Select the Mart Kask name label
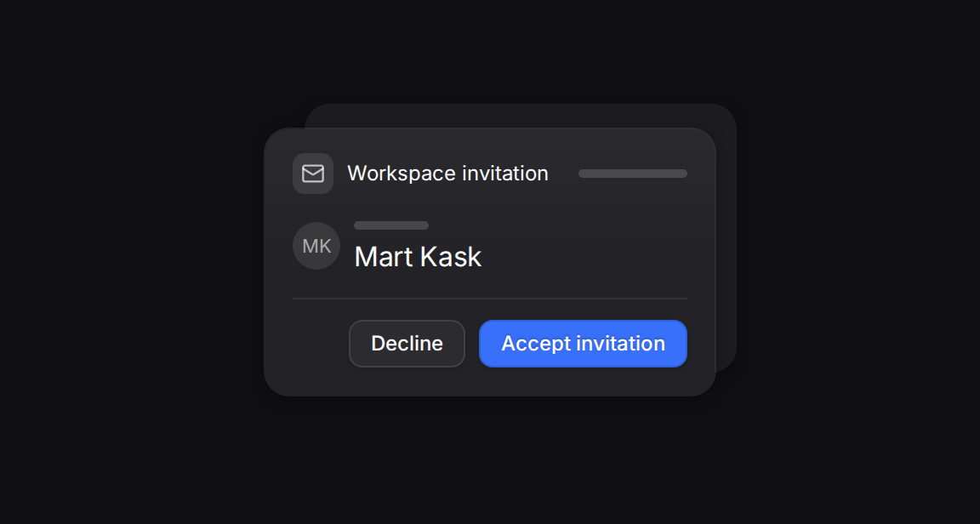 click(418, 257)
